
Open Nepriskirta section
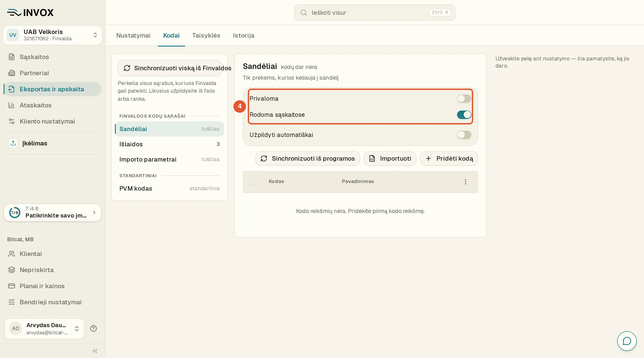(53, 270)
